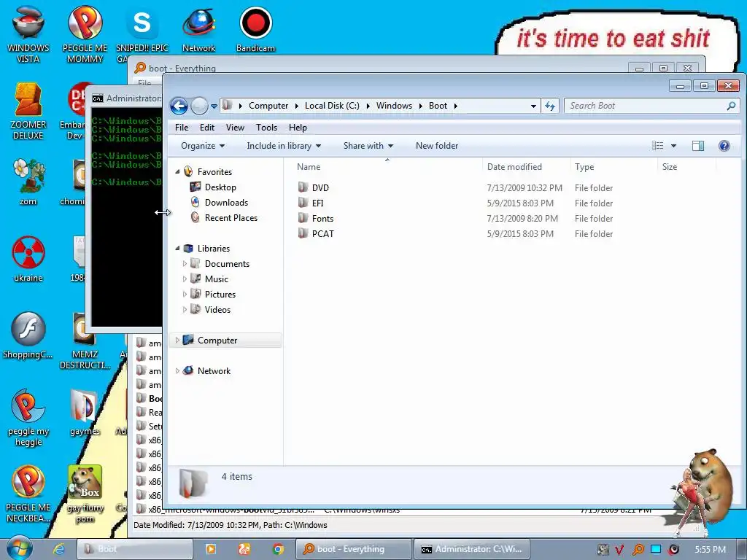Viewport: 747px width, 560px height.
Task: Click the clock showing 5:55 PM
Action: (x=710, y=550)
